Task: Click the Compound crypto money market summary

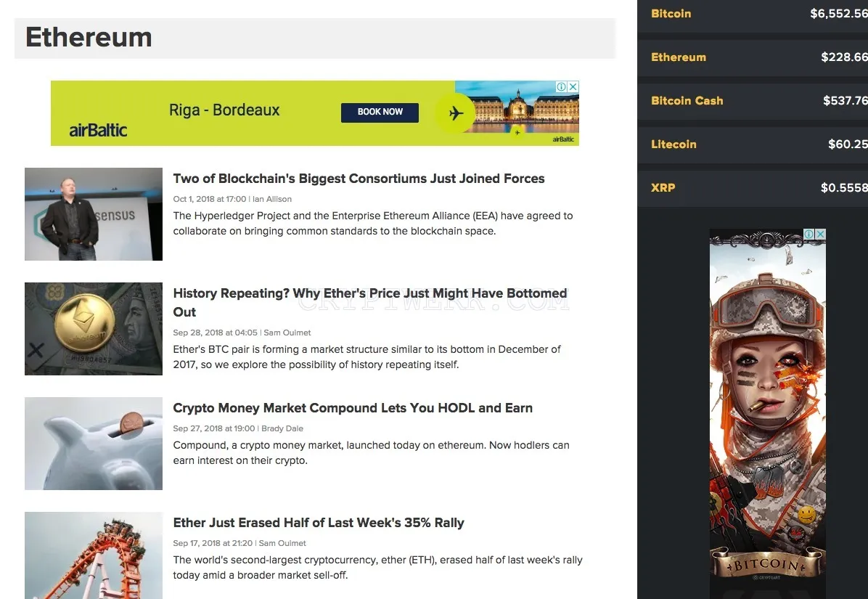Action: [x=372, y=453]
